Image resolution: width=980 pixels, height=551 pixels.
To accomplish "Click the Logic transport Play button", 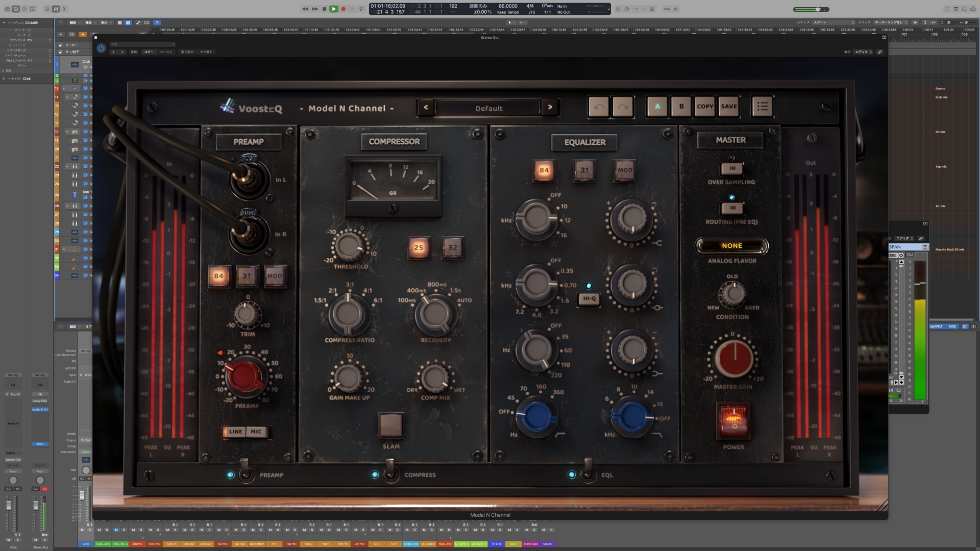I will 334,9.
